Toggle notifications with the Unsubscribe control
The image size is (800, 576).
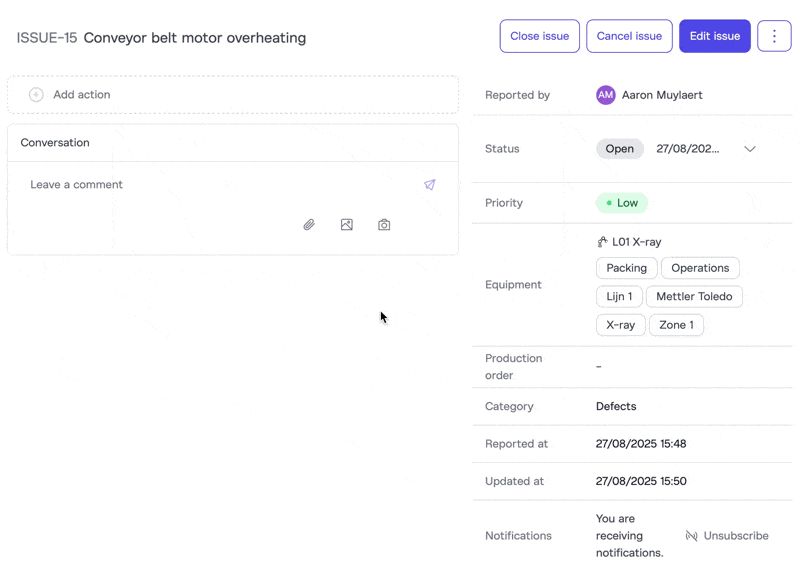click(x=727, y=536)
